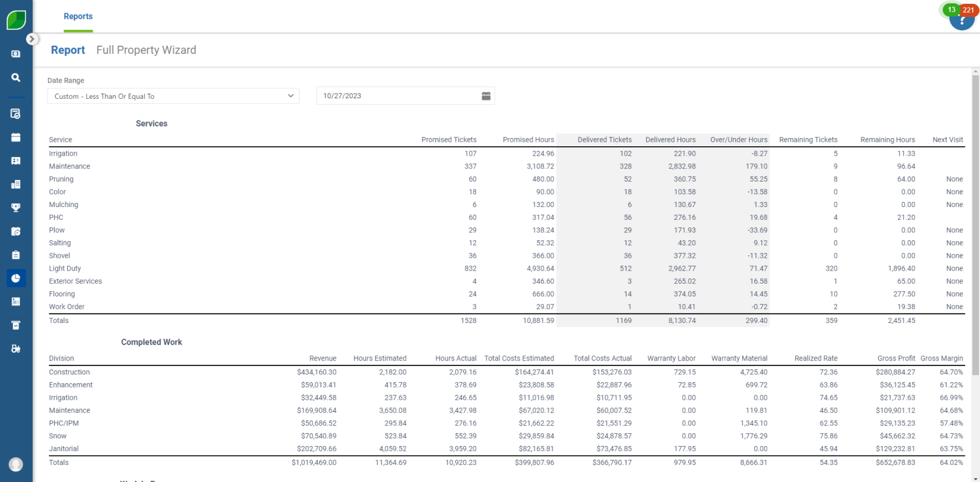
Task: Switch to the Reports tab
Action: (x=78, y=17)
